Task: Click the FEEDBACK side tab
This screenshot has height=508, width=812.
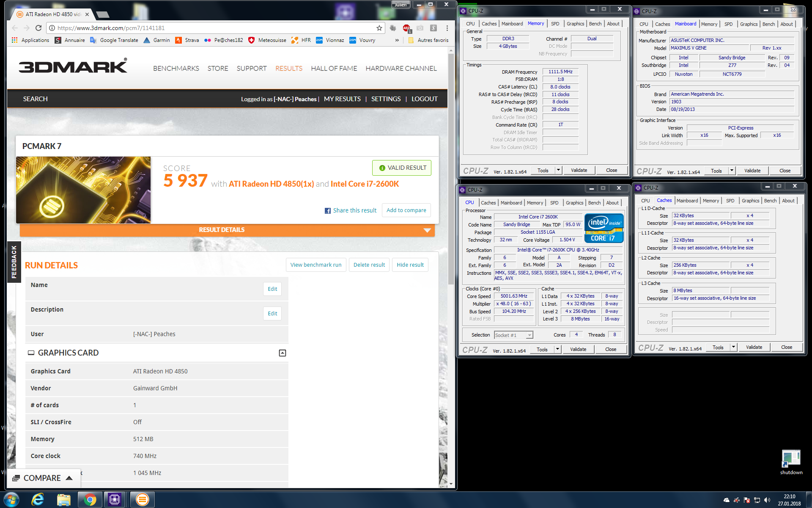Action: tap(14, 262)
